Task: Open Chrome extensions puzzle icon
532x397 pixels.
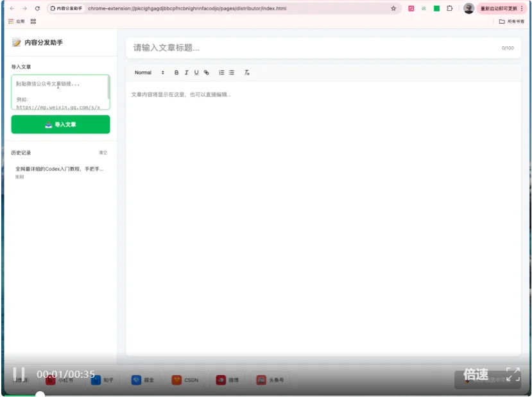Action: pyautogui.click(x=450, y=8)
